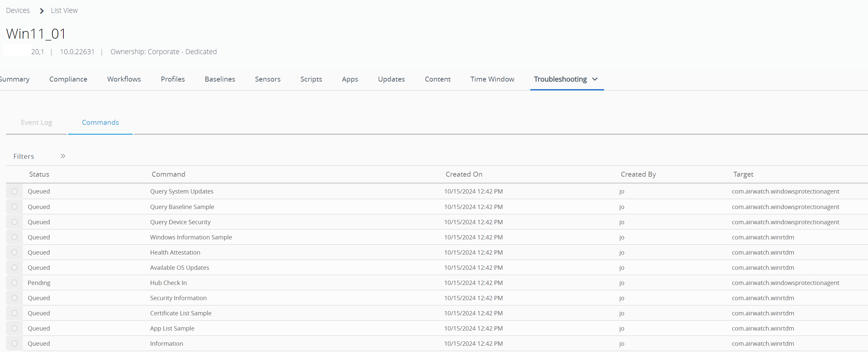
Task: Select the Query System Updates radio button
Action: 14,191
